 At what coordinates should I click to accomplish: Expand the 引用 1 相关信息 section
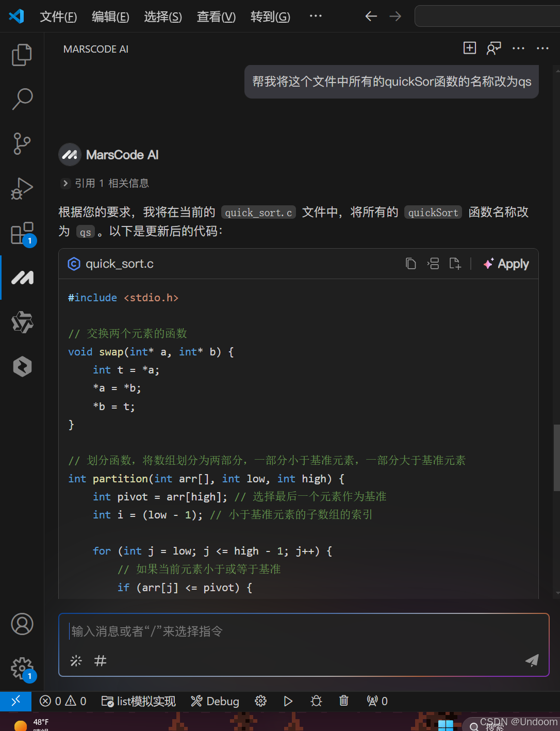coord(105,183)
